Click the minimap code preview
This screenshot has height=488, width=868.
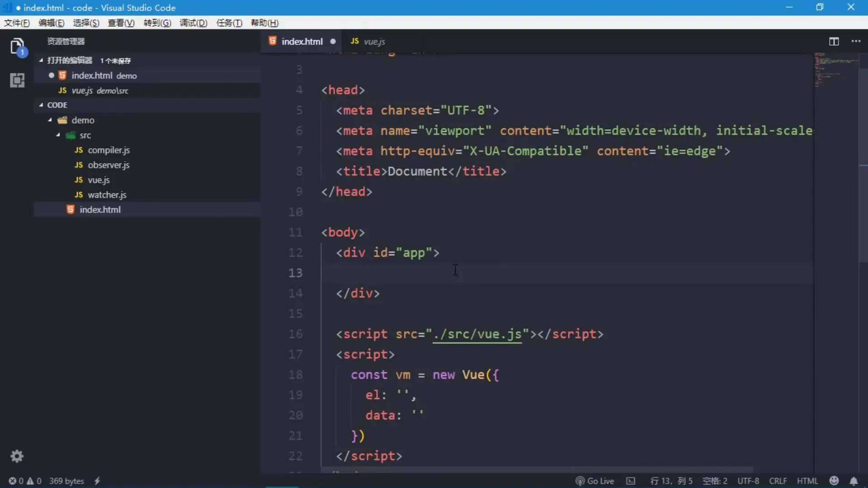(x=835, y=70)
